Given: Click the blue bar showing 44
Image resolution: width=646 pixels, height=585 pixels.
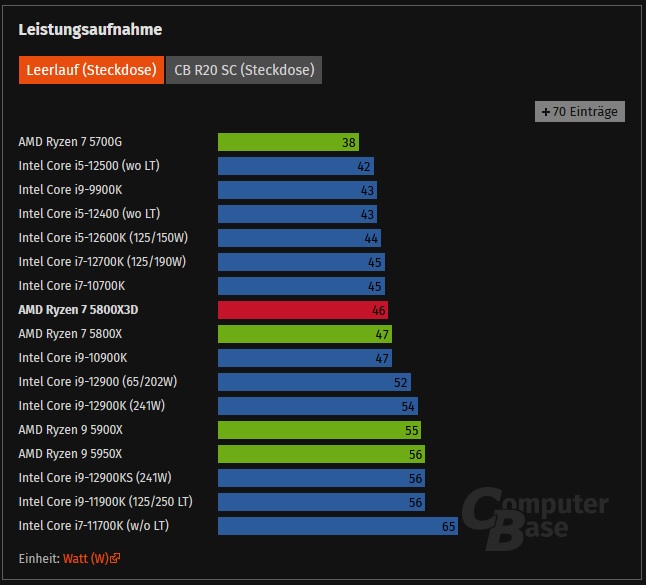Looking at the screenshot, I should 300,238.
